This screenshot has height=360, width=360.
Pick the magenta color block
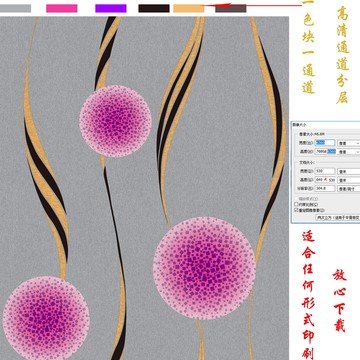click(62, 8)
